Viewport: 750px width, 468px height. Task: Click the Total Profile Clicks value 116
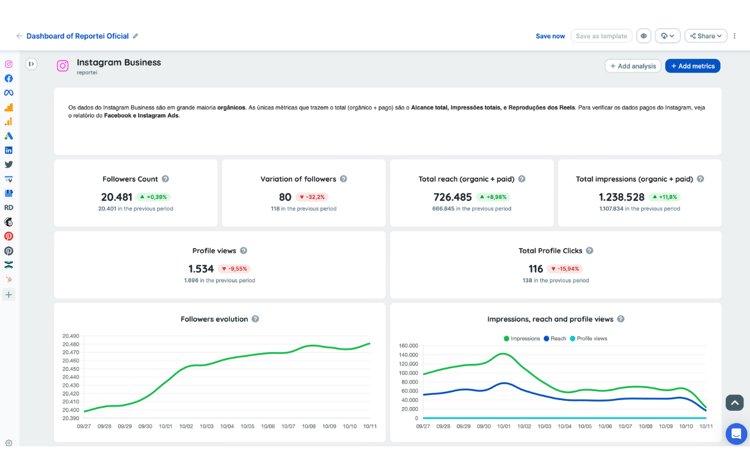[536, 269]
